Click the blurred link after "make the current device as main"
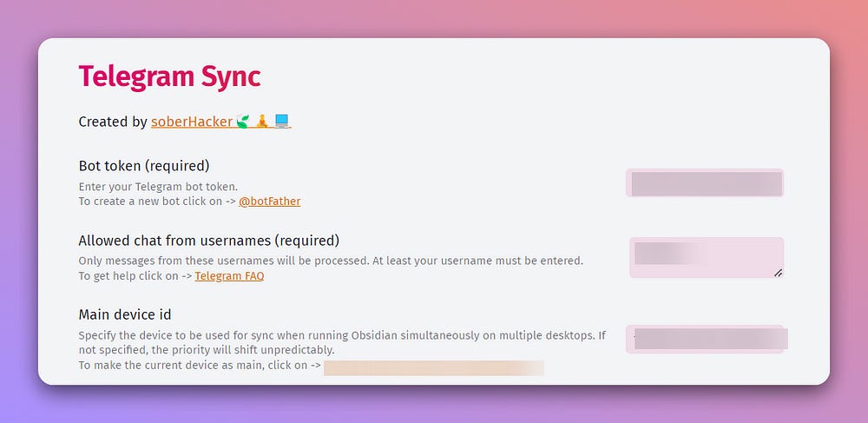This screenshot has height=423, width=868. [x=433, y=368]
